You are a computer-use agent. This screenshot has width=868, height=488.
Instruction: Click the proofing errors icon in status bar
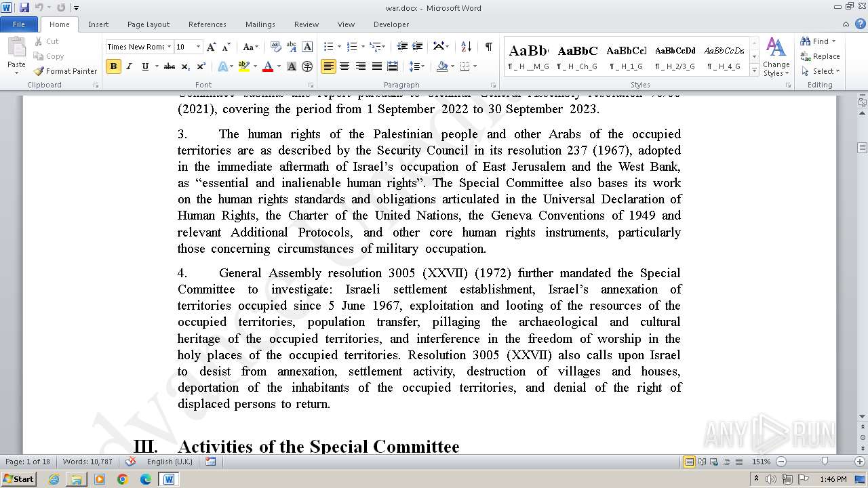[x=131, y=462]
